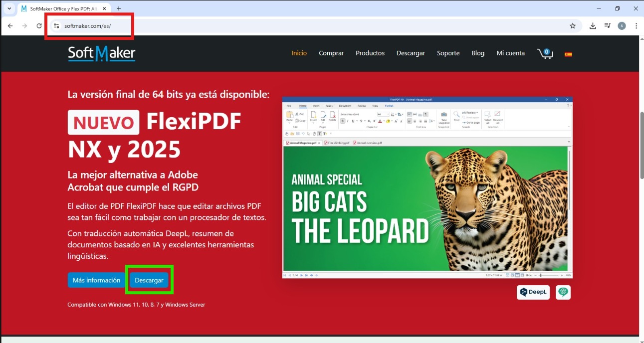Open a new browser tab
Image resolution: width=644 pixels, height=343 pixels.
[119, 8]
